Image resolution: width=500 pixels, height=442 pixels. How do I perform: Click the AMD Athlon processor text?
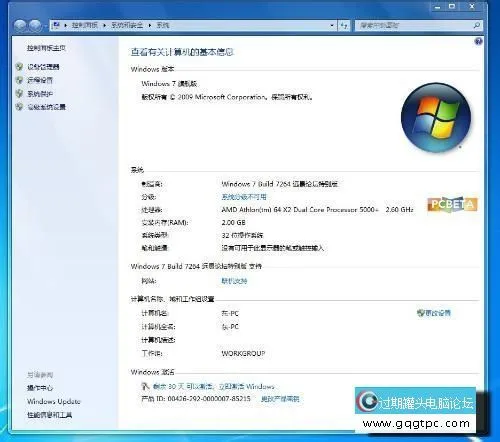[317, 210]
